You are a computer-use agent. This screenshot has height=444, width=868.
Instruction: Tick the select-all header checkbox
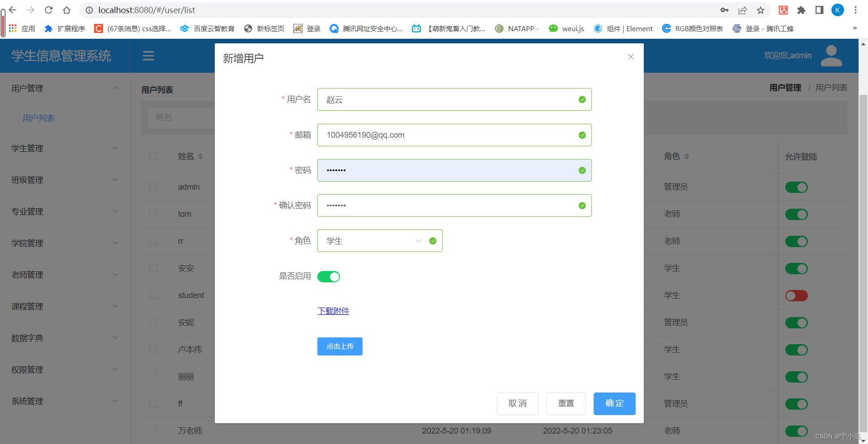click(153, 156)
